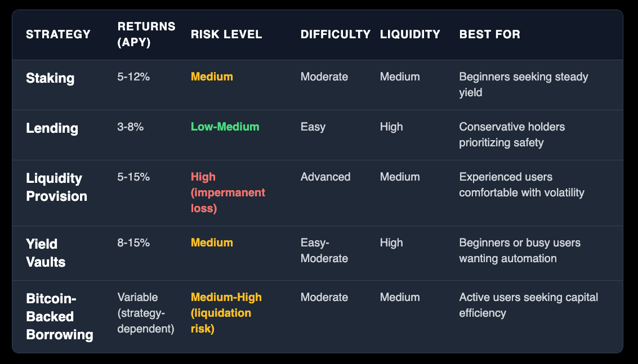This screenshot has width=638, height=364.
Task: Select the Liquidity column header
Action: pos(410,34)
